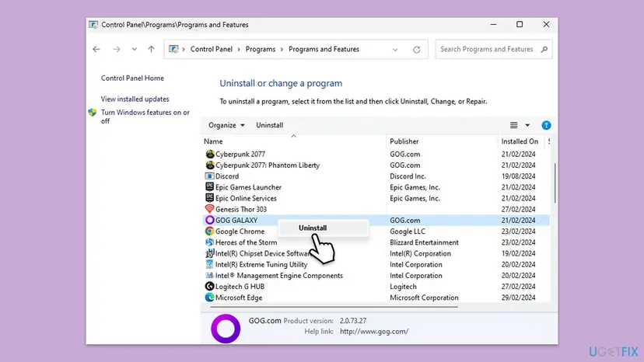This screenshot has height=362, width=644.
Task: Click the Microsoft Edge icon
Action: (209, 298)
